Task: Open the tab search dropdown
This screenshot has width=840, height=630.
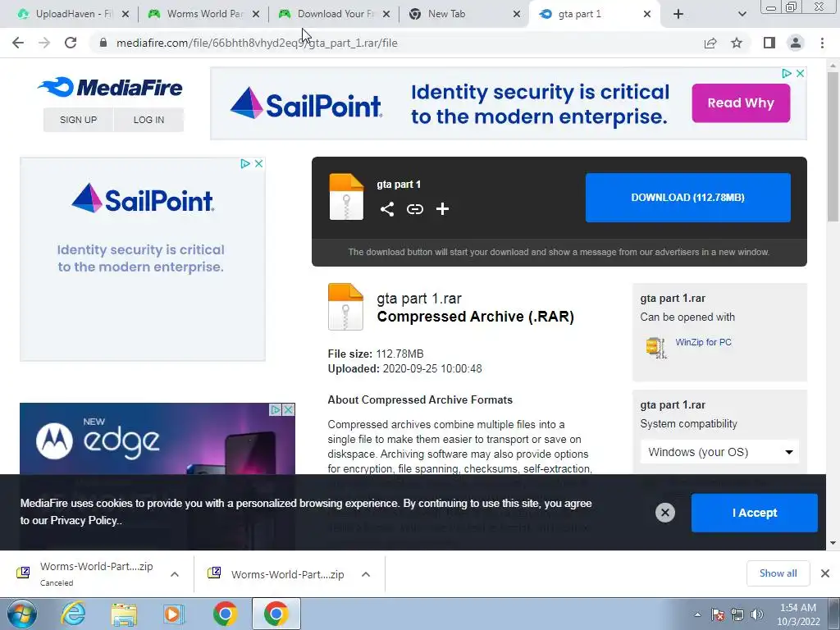Action: click(x=742, y=14)
